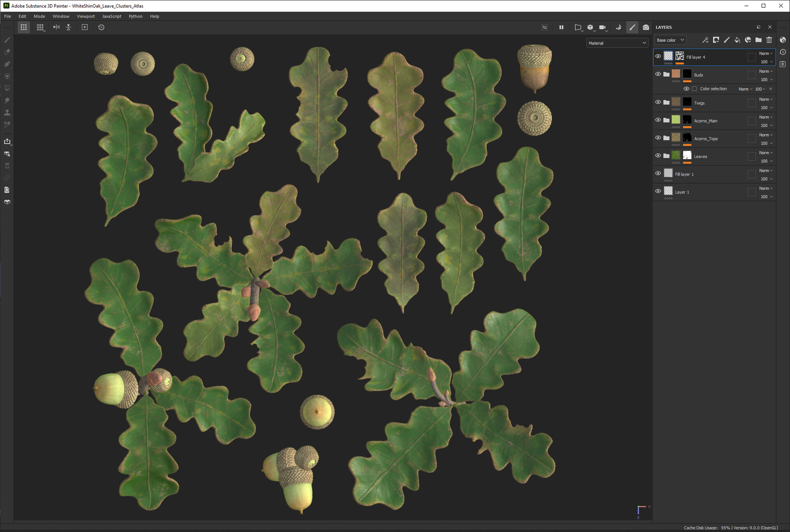Image resolution: width=790 pixels, height=532 pixels.
Task: Open the Viewport menu
Action: [x=86, y=16]
